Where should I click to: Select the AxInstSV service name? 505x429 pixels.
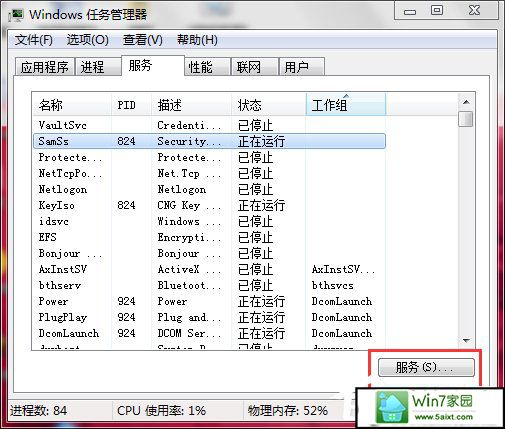pos(63,269)
